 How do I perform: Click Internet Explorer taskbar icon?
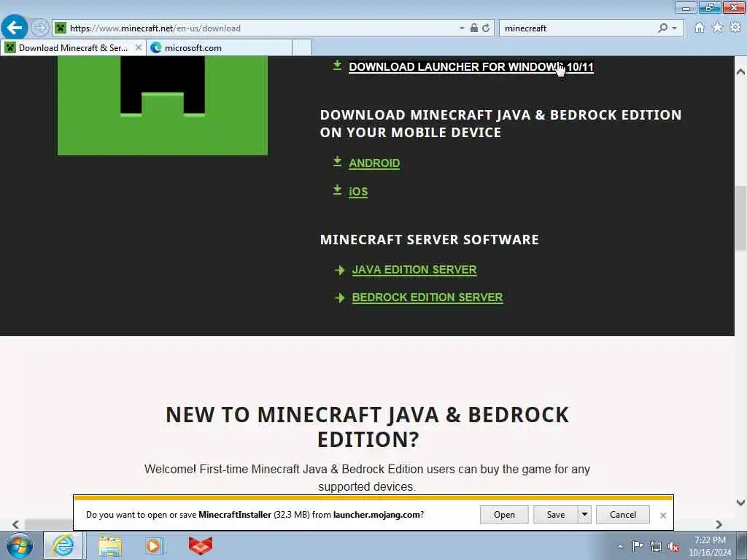coord(63,545)
